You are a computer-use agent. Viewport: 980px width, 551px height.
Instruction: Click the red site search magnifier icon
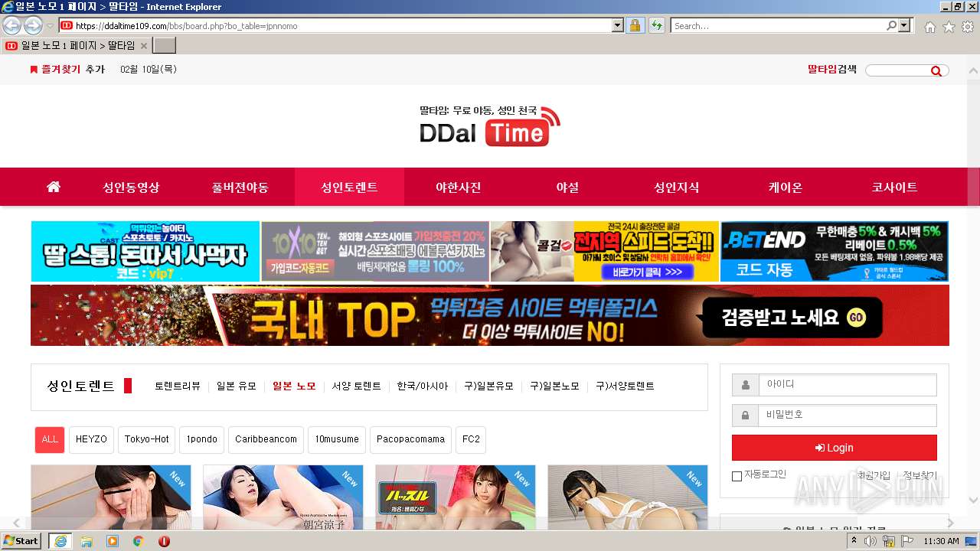[x=936, y=70]
